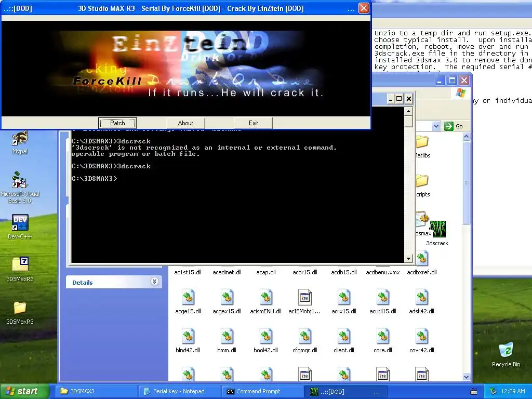
Task: Click the acbr15.dll file name
Action: [x=304, y=272]
